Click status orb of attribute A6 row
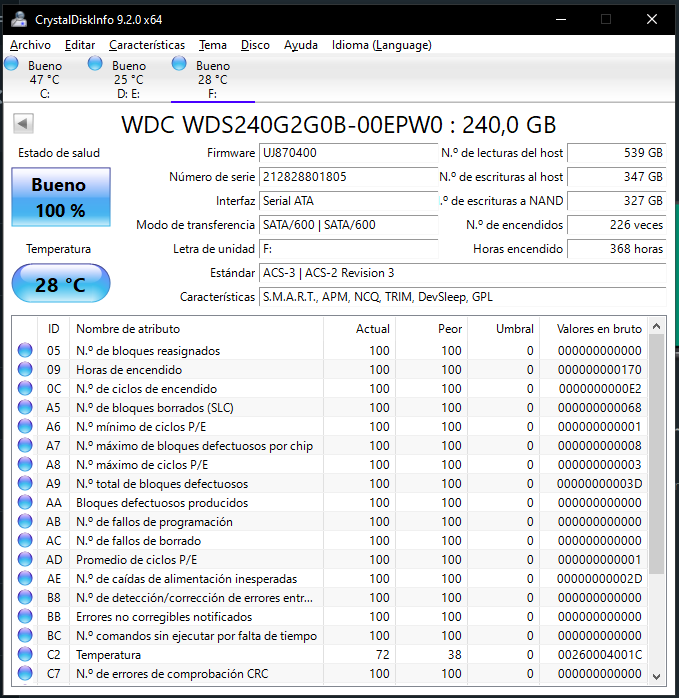The width and height of the screenshot is (679, 698). pyautogui.click(x=25, y=426)
